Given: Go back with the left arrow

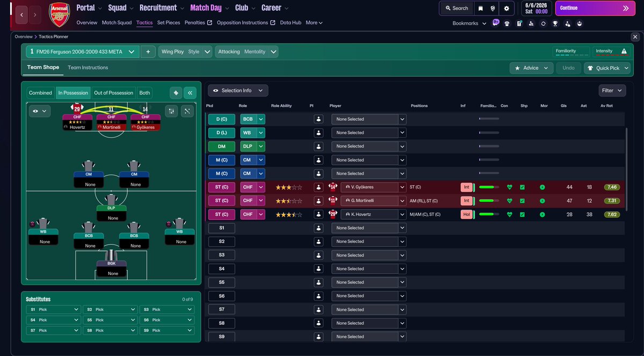Looking at the screenshot, I should click(21, 15).
